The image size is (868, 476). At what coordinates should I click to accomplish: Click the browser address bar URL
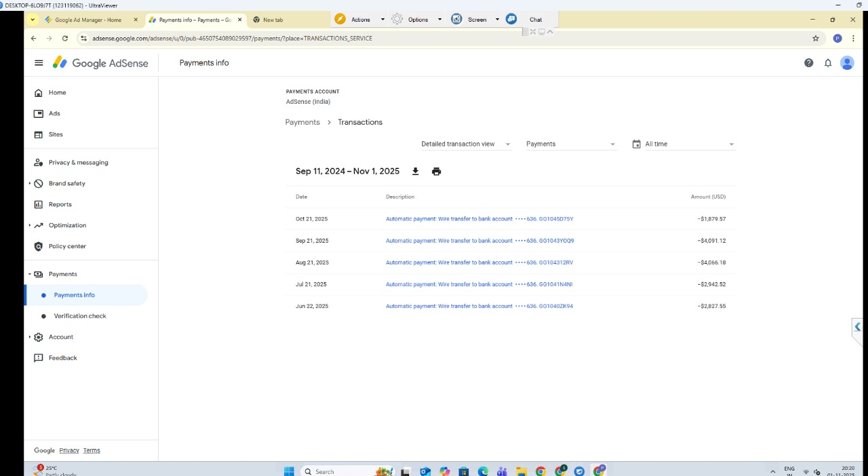coord(232,39)
